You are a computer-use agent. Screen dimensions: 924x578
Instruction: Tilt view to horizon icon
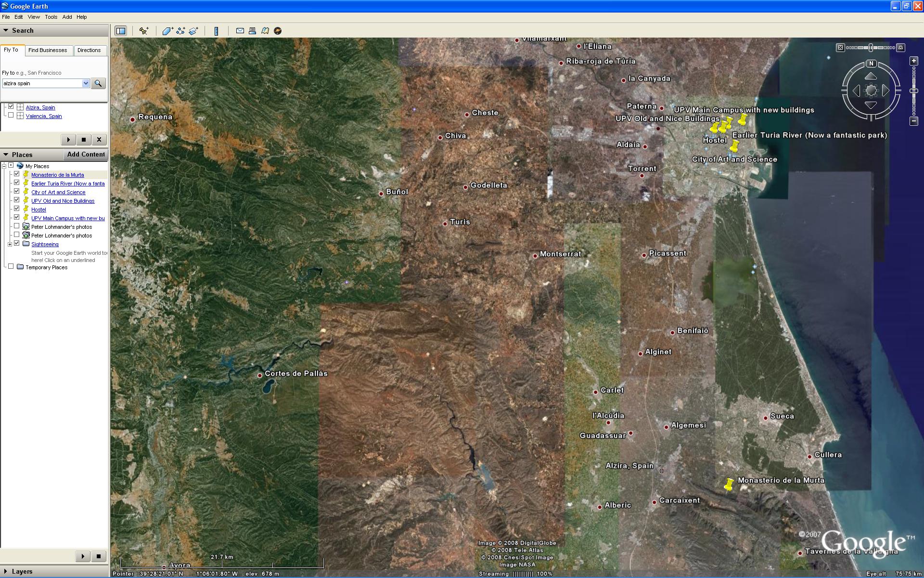(x=901, y=48)
